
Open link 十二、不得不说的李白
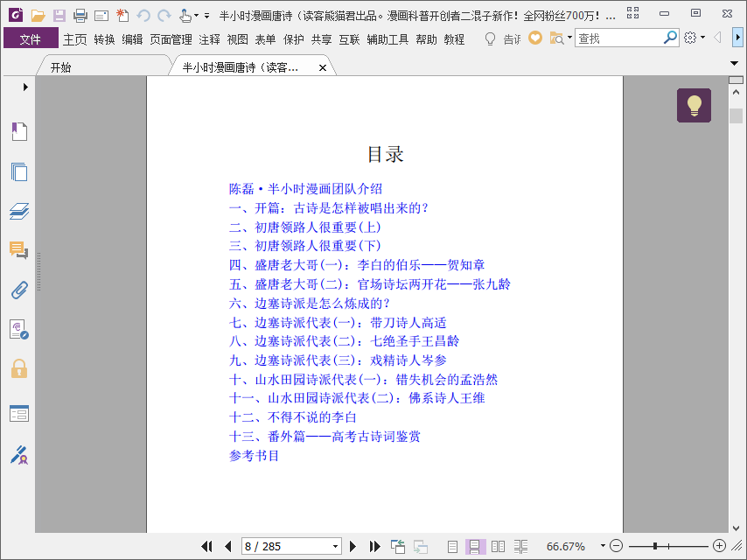tap(292, 417)
